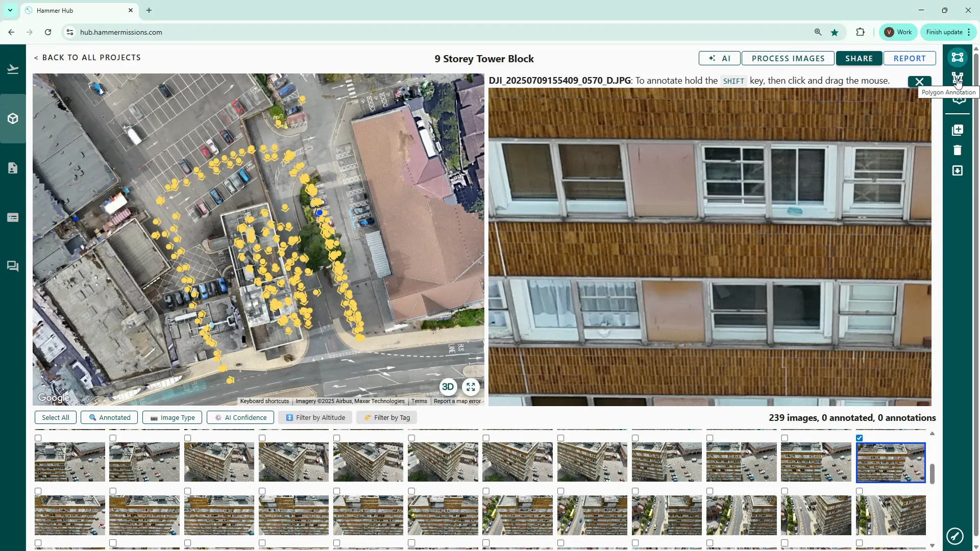This screenshot has width=980, height=551.
Task: Open the Image Type filter dropdown
Action: [172, 417]
